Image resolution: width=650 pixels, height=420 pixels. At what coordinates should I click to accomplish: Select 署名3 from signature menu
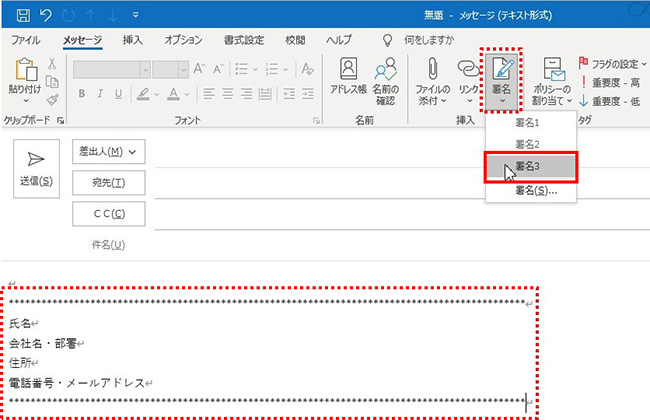click(x=530, y=166)
